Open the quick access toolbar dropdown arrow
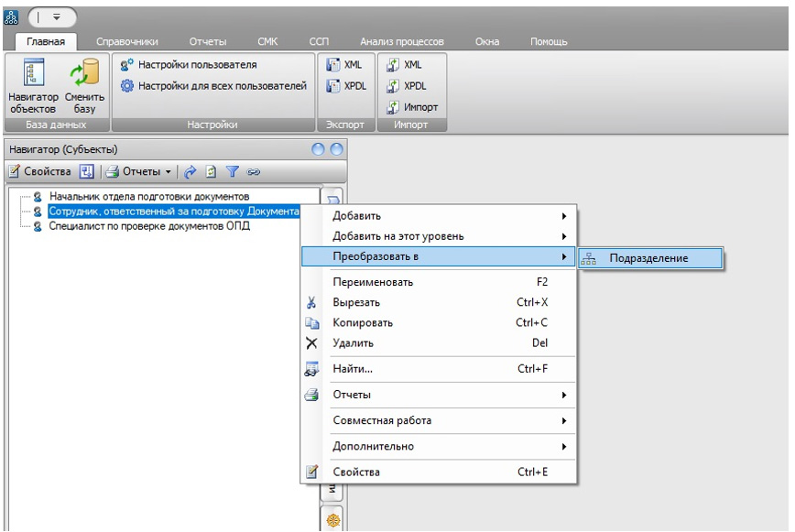 [x=56, y=16]
